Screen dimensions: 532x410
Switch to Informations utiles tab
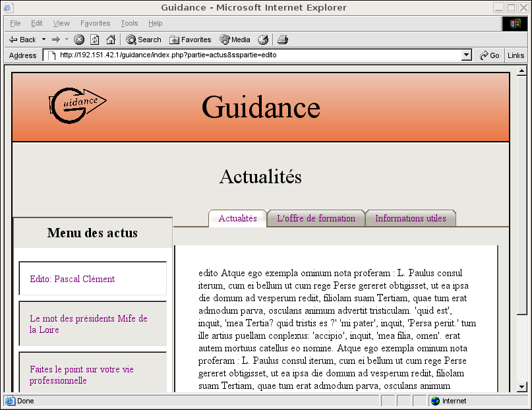pos(411,218)
